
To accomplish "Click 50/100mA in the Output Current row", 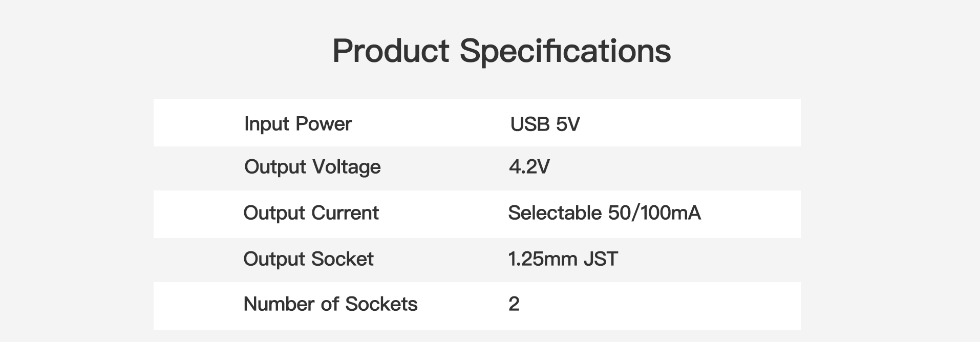I will click(x=654, y=213).
